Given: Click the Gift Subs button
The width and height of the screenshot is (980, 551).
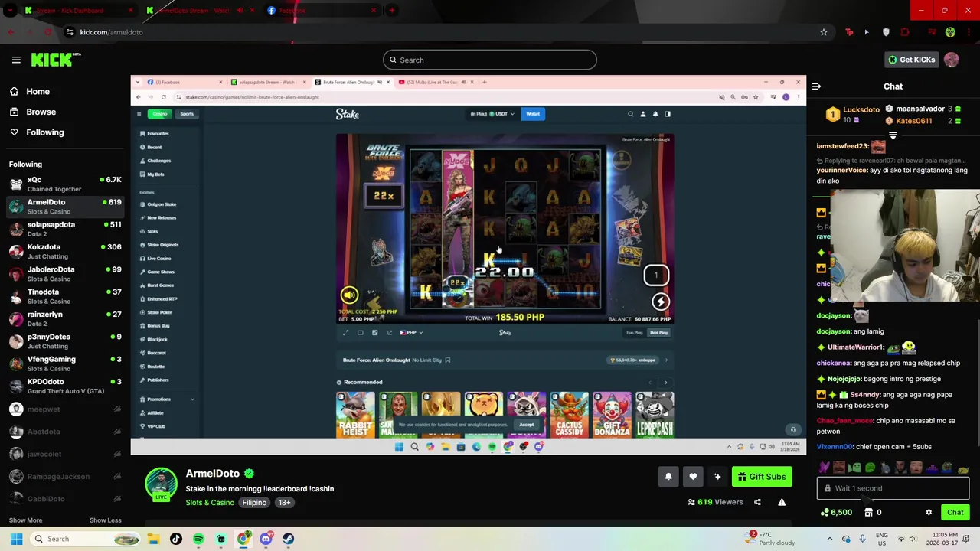Looking at the screenshot, I should pyautogui.click(x=762, y=477).
